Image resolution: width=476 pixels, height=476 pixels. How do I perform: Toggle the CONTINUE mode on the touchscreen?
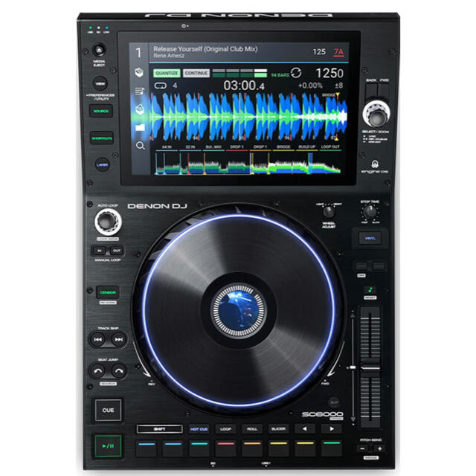coord(196,73)
